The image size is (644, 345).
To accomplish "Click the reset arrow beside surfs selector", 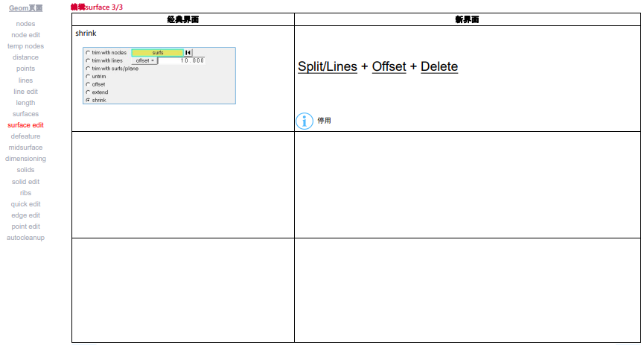I will click(x=188, y=53).
